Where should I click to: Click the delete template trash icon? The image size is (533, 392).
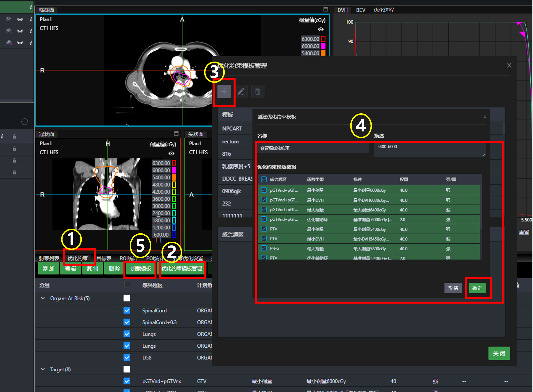click(258, 91)
